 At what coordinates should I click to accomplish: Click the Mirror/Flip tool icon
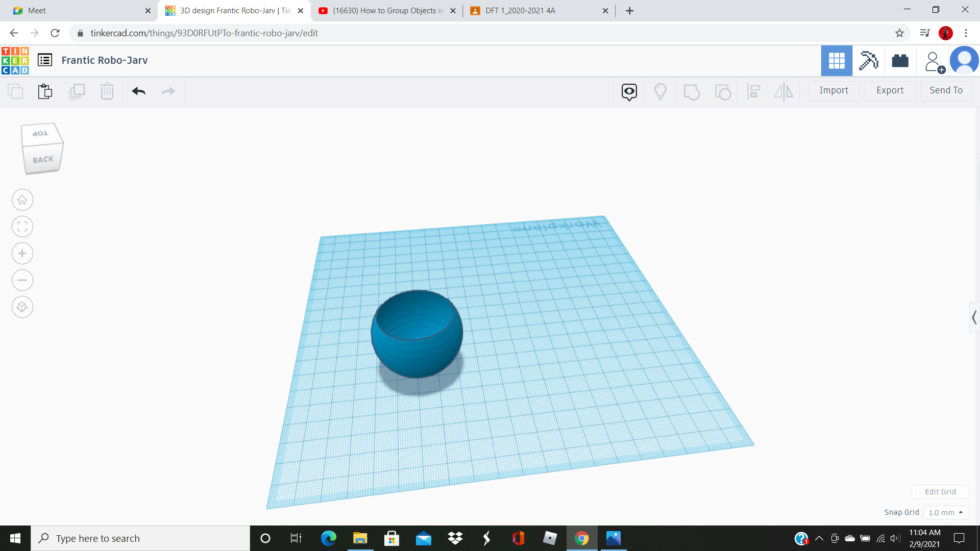[x=783, y=91]
